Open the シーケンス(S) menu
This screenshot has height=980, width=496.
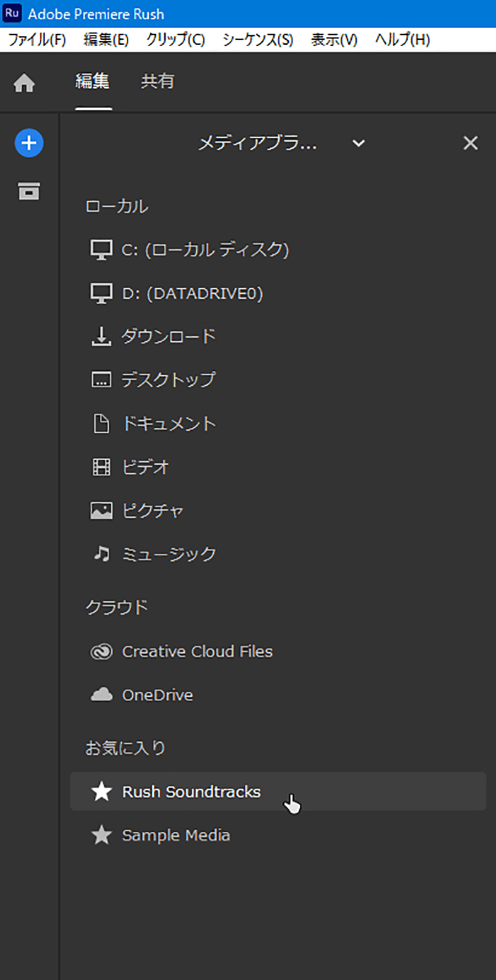(258, 40)
